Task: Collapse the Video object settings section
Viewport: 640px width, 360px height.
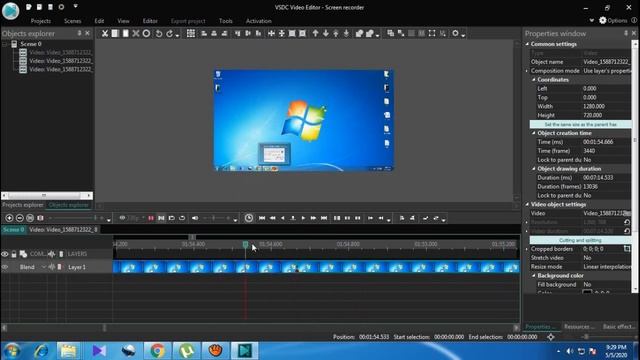Action: pyautogui.click(x=527, y=204)
